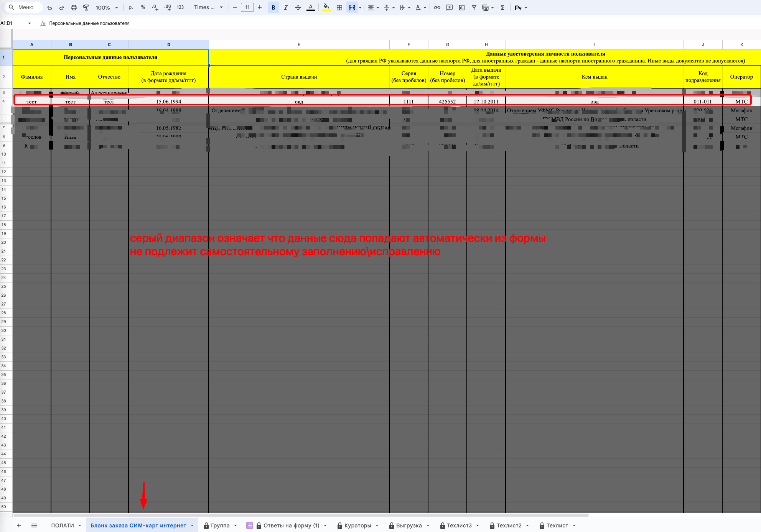Open the Times font family dropdown
The height and width of the screenshot is (532, 761).
pos(208,8)
